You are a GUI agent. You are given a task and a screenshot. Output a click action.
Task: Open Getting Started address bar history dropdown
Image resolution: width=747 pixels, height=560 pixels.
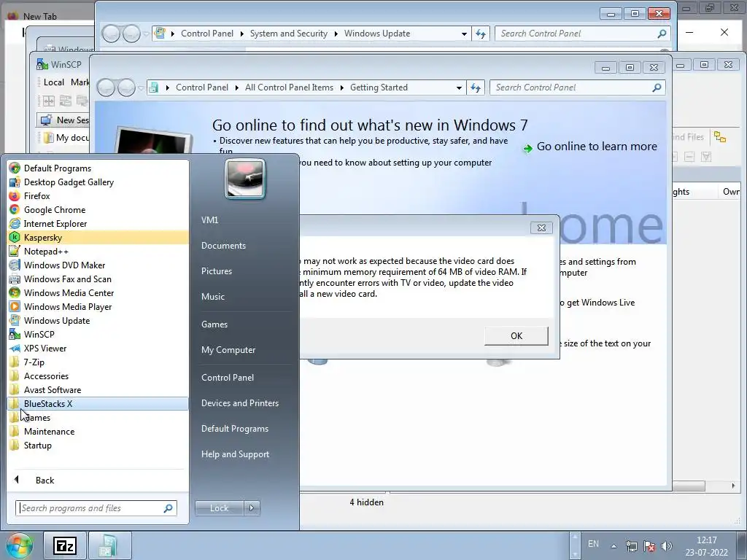pyautogui.click(x=459, y=87)
